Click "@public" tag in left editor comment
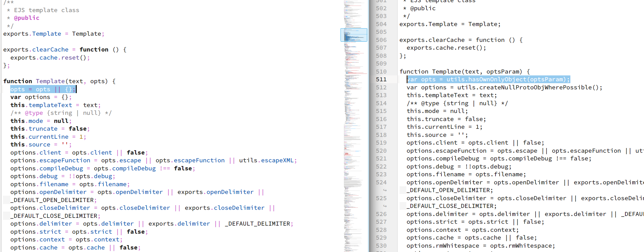 tap(27, 18)
